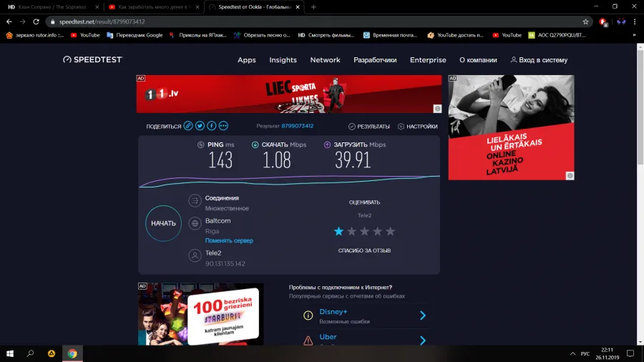
Task: Expand the Disney+ outage entry arrow
Action: pyautogui.click(x=423, y=315)
